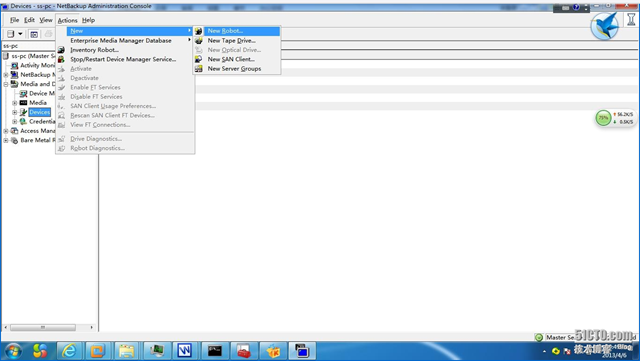Click the tree pane horizontal scrollbar thumb
Image resolution: width=640 pixels, height=361 pixels.
click(43, 328)
